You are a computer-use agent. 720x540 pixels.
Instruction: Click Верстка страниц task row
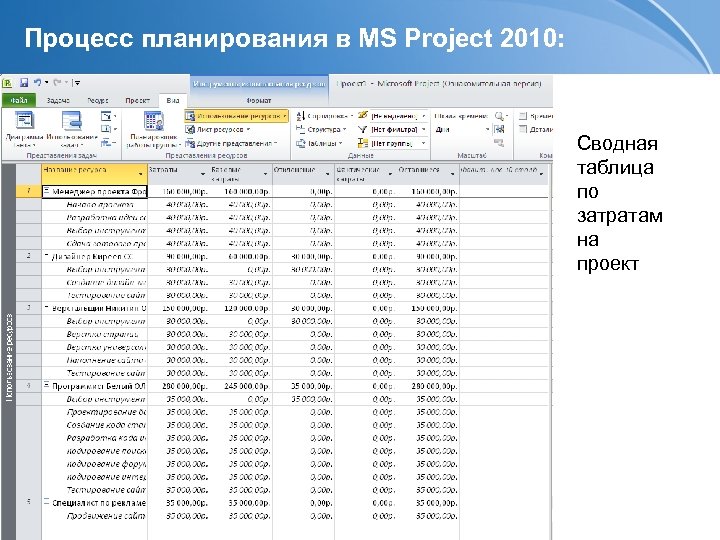[x=102, y=334]
